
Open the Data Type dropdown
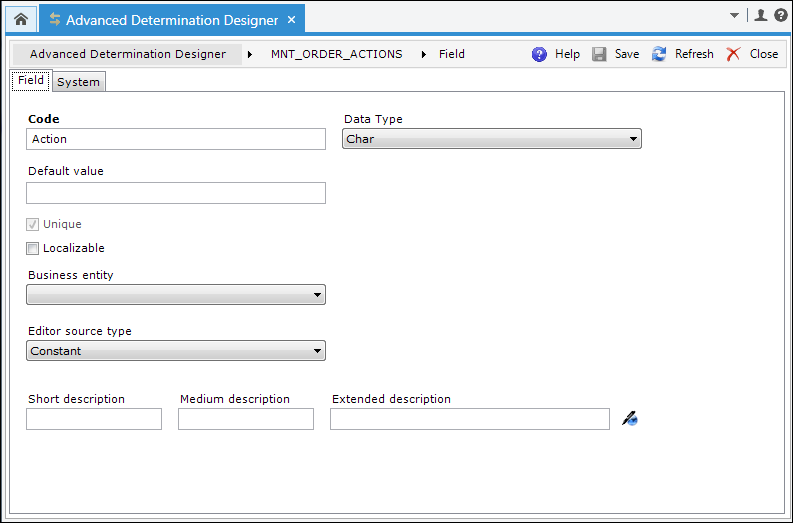point(492,139)
